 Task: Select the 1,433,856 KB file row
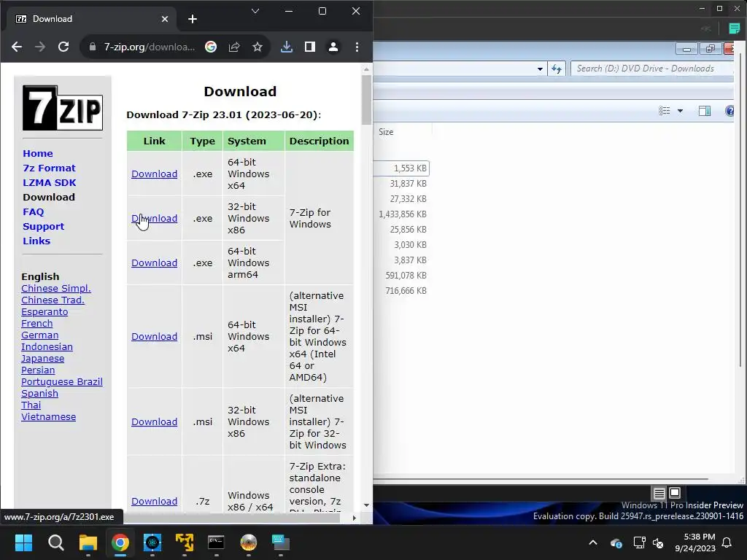point(402,214)
